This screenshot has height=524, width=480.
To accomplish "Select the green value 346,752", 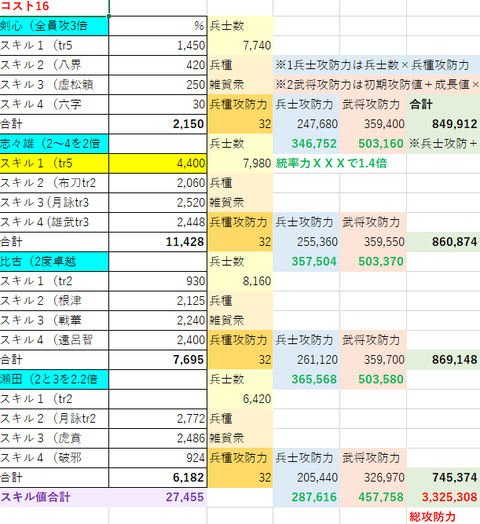I will (306, 144).
